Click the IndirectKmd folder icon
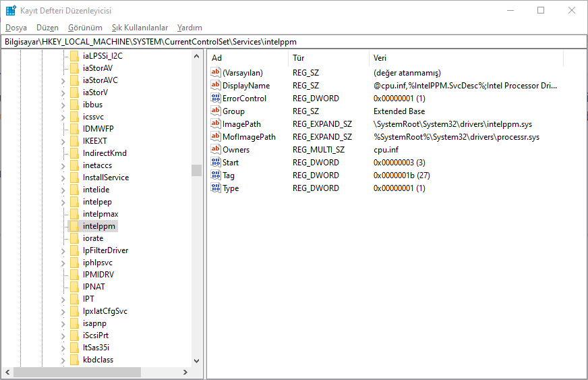Viewport: 588px width, 380px height. [x=74, y=153]
